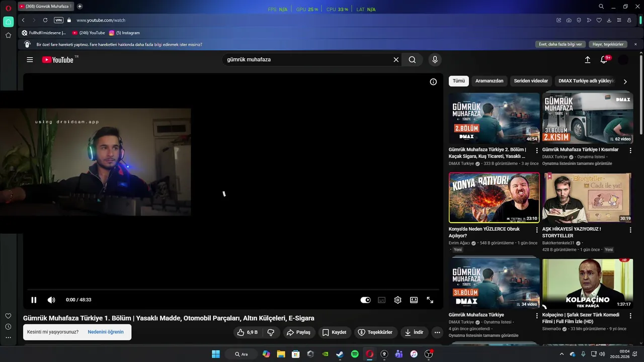Like the video with 6,9 B
The height and width of the screenshot is (362, 644).
[x=248, y=332]
